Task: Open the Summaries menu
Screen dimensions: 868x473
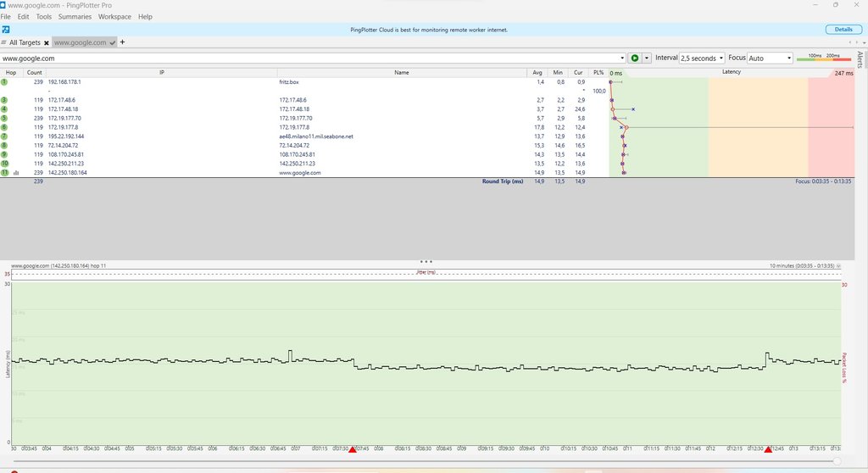Action: point(75,17)
